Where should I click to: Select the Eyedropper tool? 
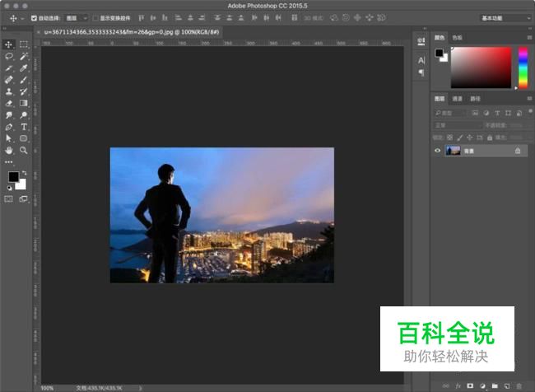click(24, 68)
